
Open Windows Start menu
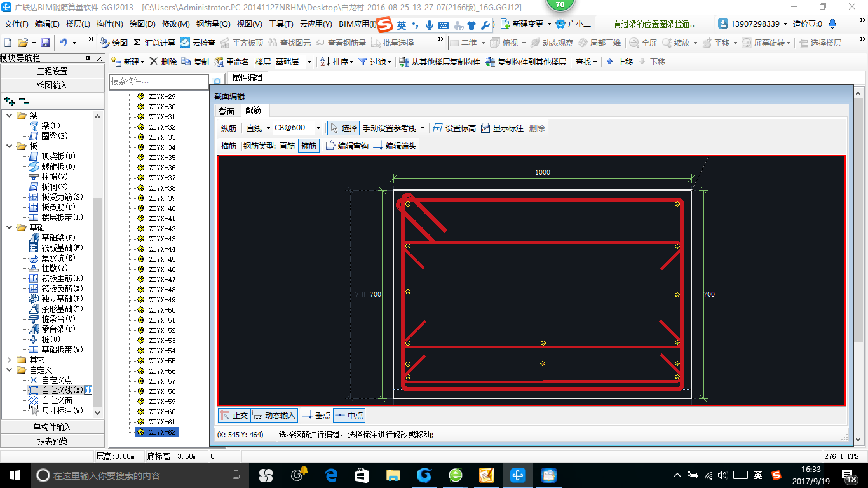point(15,475)
